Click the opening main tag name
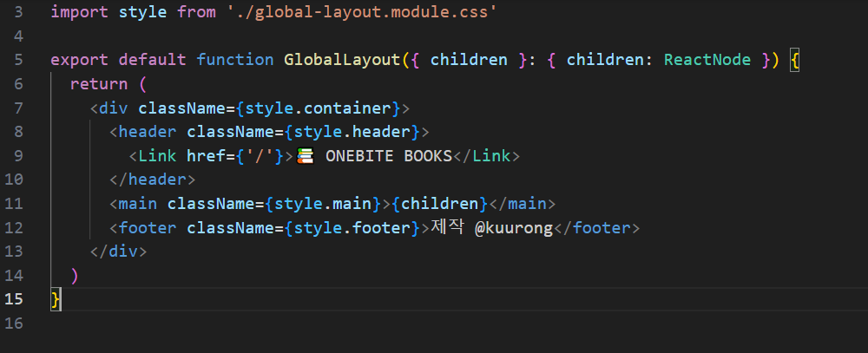The height and width of the screenshot is (353, 868). (x=138, y=204)
